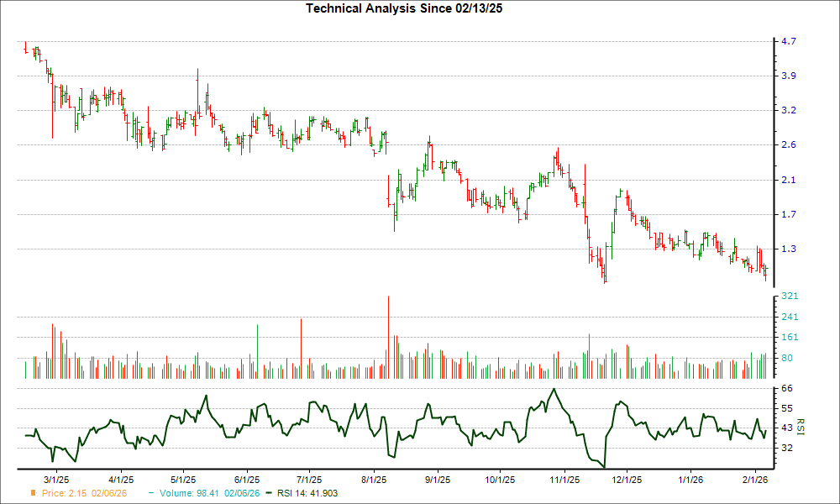Expand the RSI pane by clicking its axis
Viewport: 840px width, 504px height.
coord(780,424)
